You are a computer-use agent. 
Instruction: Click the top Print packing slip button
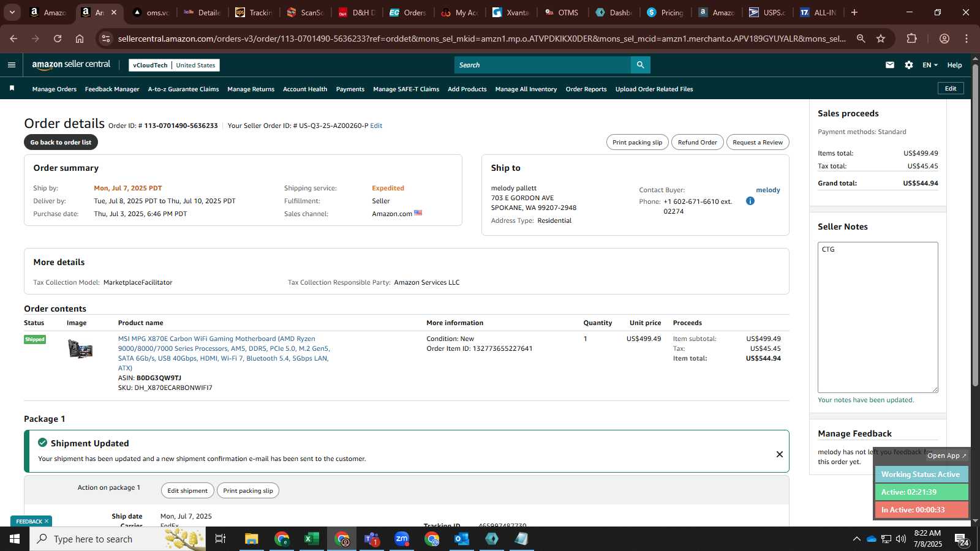coord(637,142)
